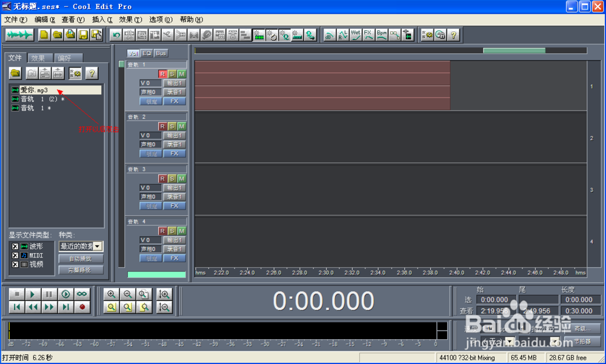This screenshot has height=364, width=606.
Task: Click the Undo toolbar icon
Action: pyautogui.click(x=116, y=35)
